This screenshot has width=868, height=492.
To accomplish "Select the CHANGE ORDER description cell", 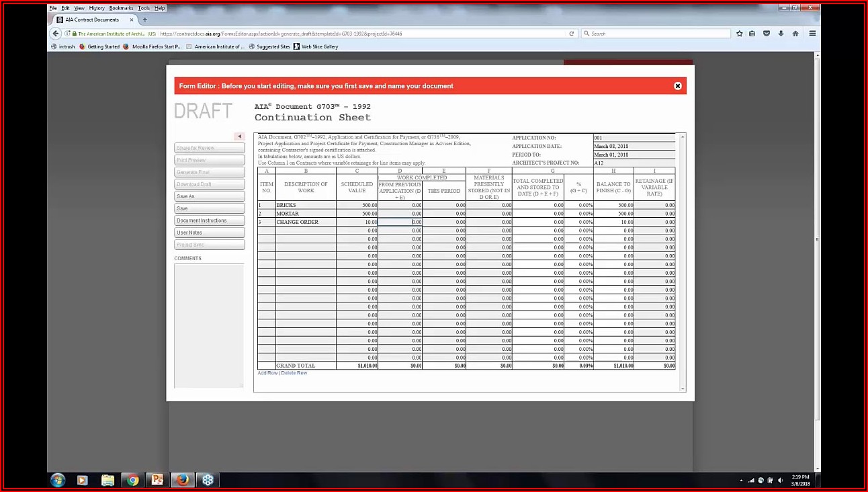I will 306,222.
